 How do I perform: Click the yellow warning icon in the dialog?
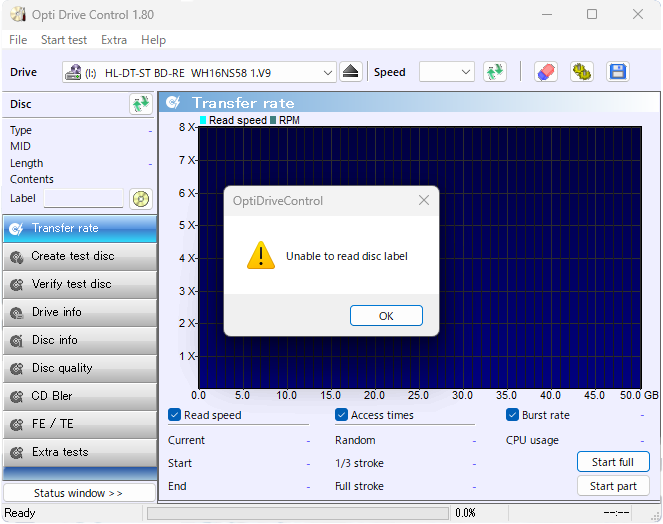pos(261,255)
